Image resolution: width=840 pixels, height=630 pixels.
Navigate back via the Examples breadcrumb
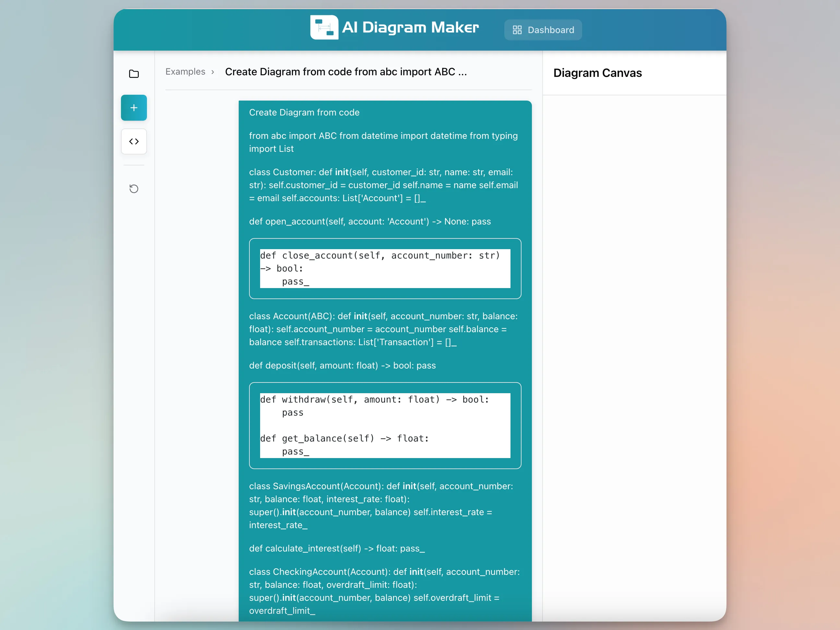[185, 71]
